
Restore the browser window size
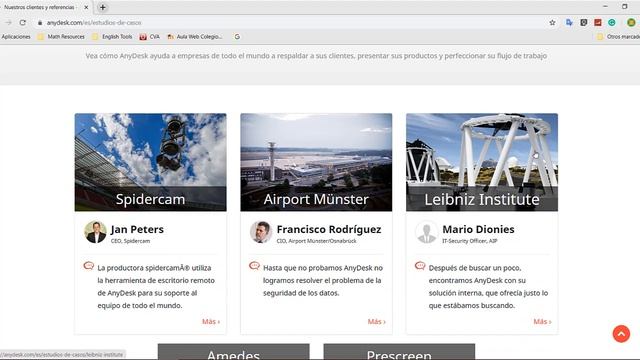624,7
